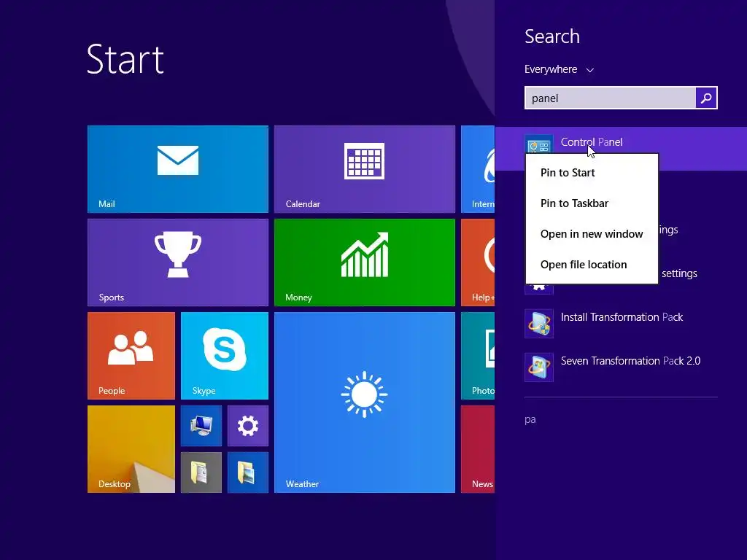Open the People tile
This screenshot has width=747, height=560.
click(131, 356)
